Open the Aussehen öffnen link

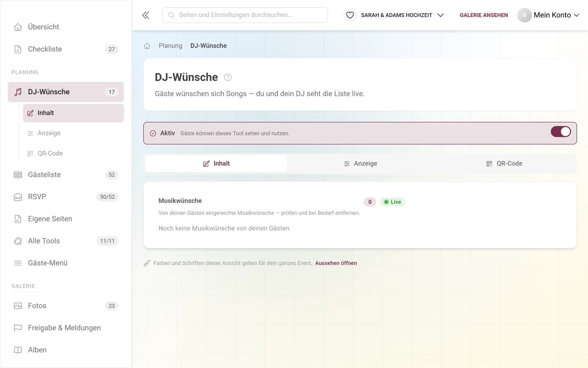pyautogui.click(x=336, y=263)
